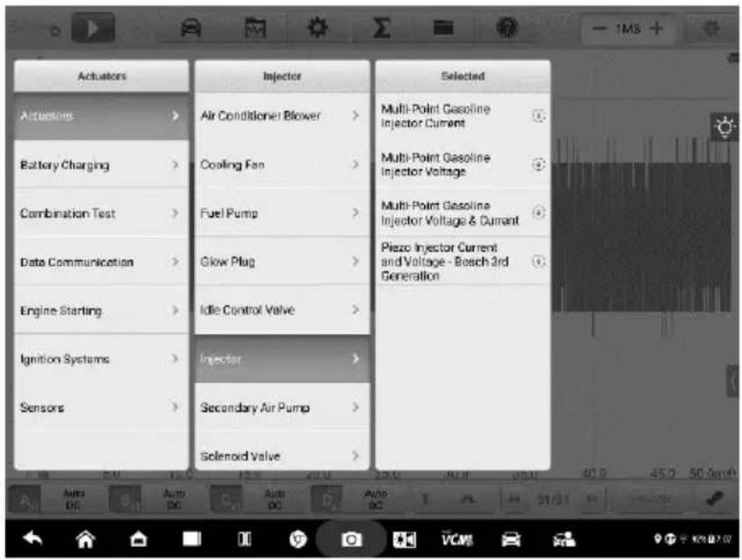The image size is (742, 560).
Task: Open the Sigma math channel icon
Action: pos(381,28)
